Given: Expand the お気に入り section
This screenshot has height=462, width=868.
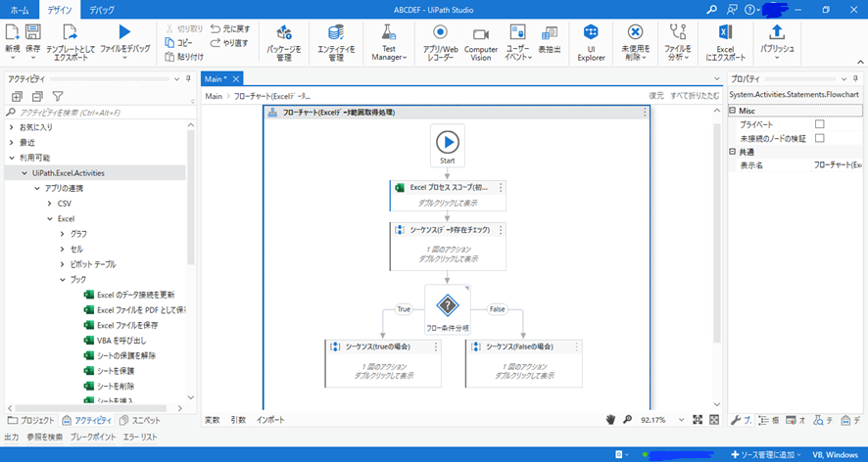Looking at the screenshot, I should coord(11,127).
